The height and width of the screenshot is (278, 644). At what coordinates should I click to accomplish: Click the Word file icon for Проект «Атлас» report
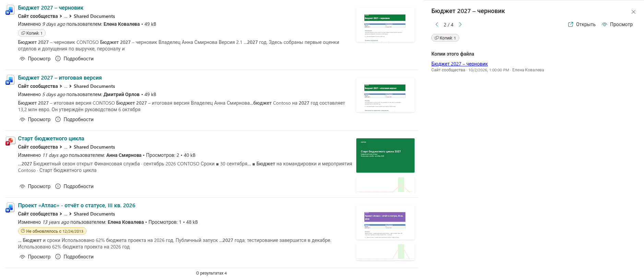(10, 207)
